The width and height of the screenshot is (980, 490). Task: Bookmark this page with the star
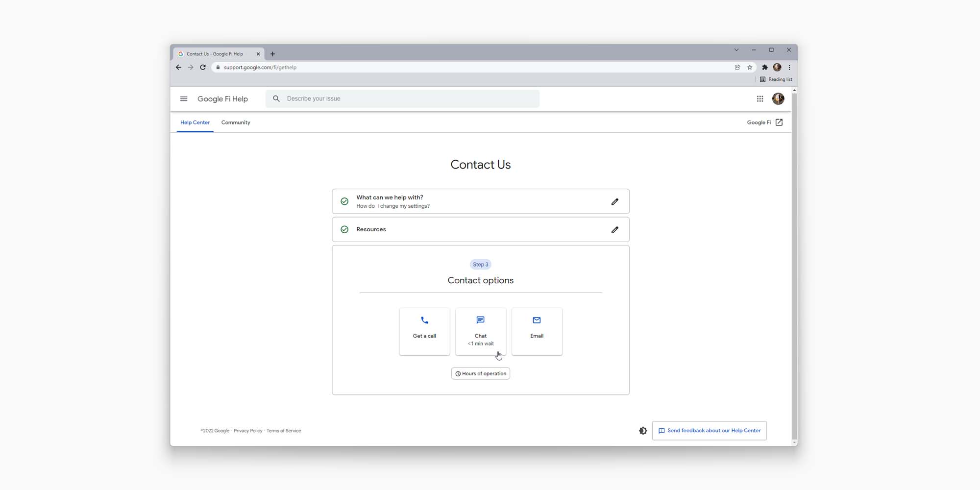749,67
